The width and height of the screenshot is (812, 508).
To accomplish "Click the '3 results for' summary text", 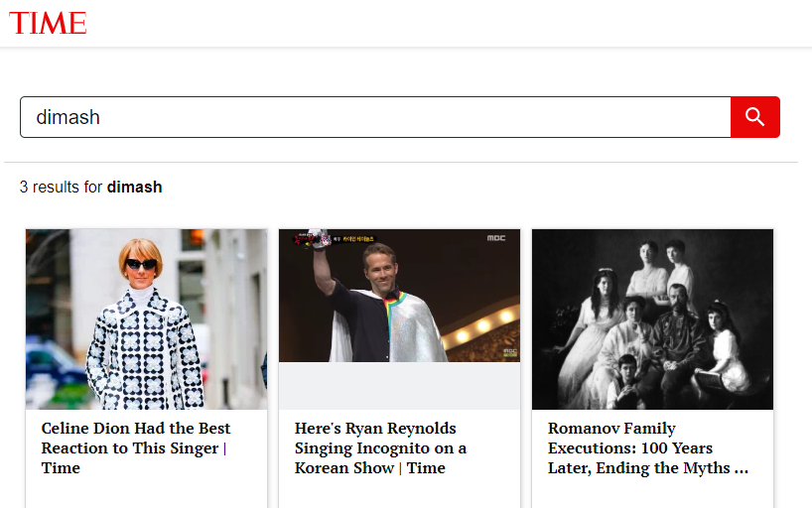I will (63, 187).
